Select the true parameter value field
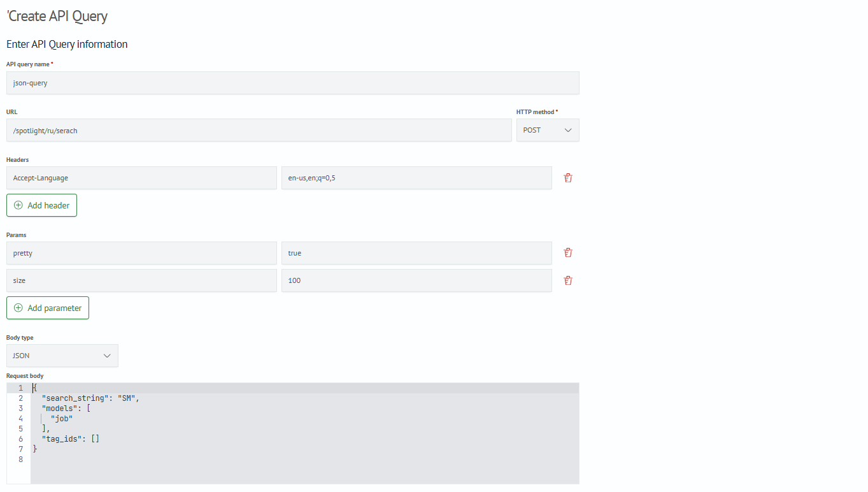This screenshot has height=492, width=868. 416,253
